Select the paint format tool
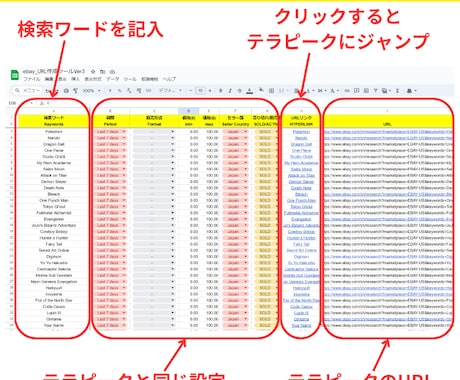The width and height of the screenshot is (460, 380). pyautogui.click(x=75, y=91)
